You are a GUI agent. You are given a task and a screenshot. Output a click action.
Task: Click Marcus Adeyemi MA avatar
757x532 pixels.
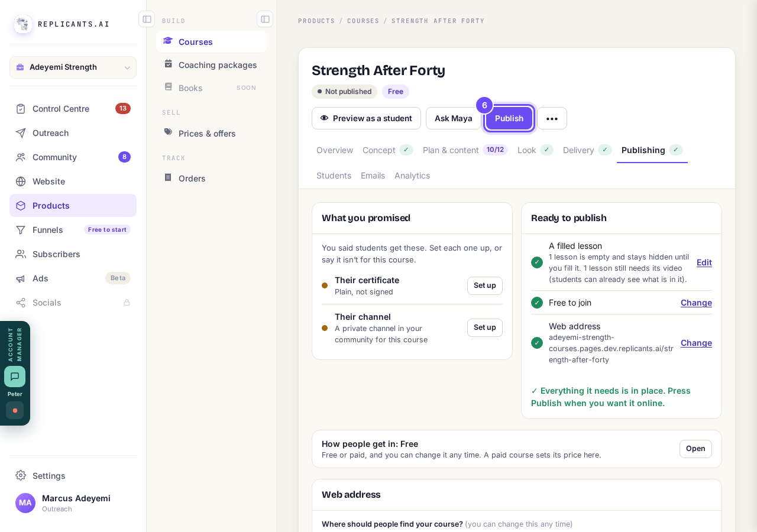click(25, 503)
